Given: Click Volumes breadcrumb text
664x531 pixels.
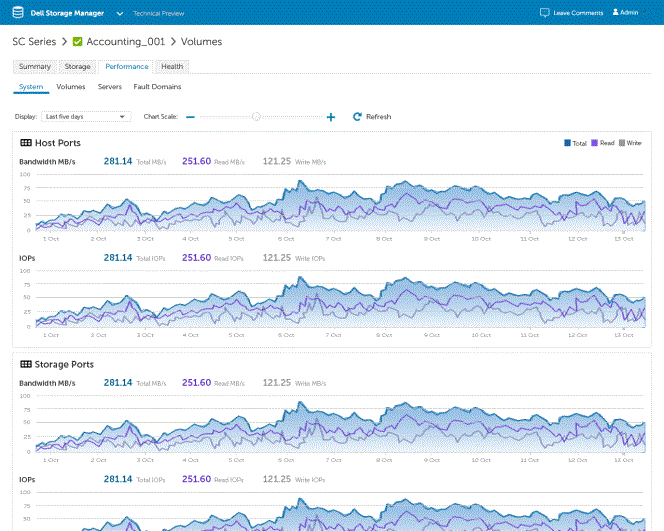Looking at the screenshot, I should 202,41.
